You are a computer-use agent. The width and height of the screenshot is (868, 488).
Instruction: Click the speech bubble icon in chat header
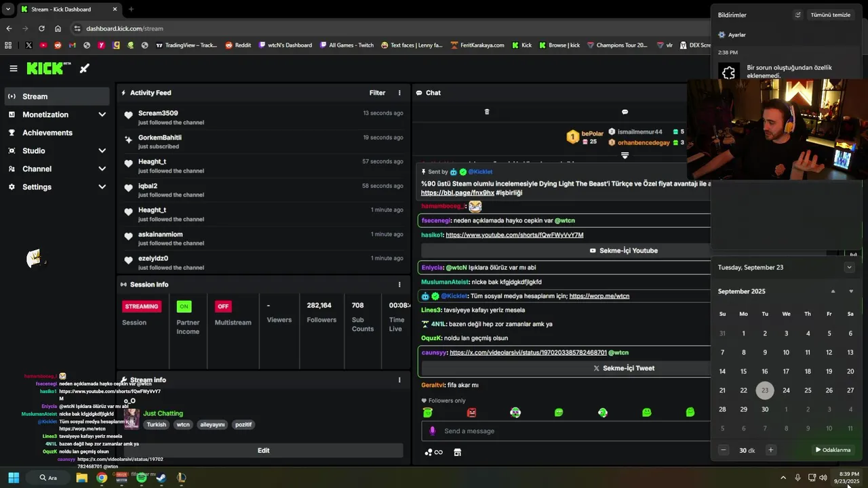[x=625, y=112]
